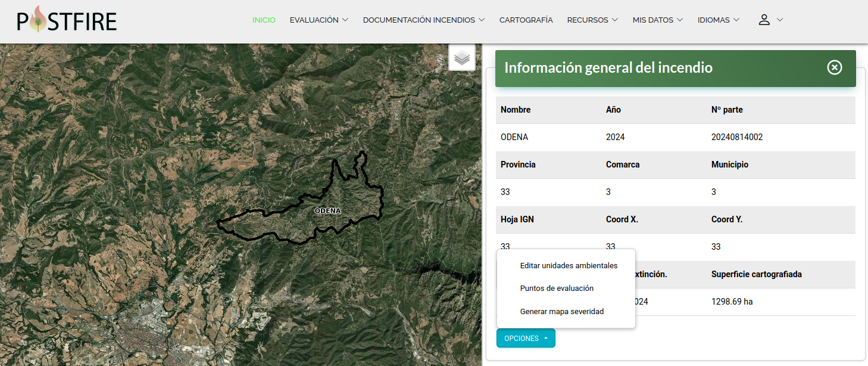Open the map layers selector
Viewport: 868px width, 366px height.
[x=462, y=58]
